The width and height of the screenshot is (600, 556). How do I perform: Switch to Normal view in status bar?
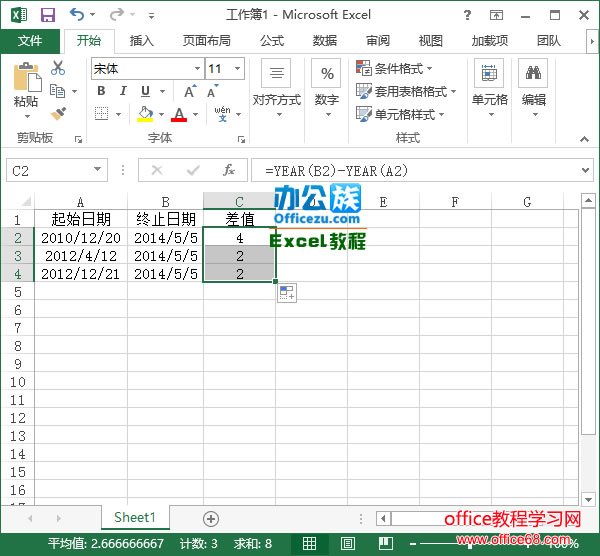pos(309,543)
